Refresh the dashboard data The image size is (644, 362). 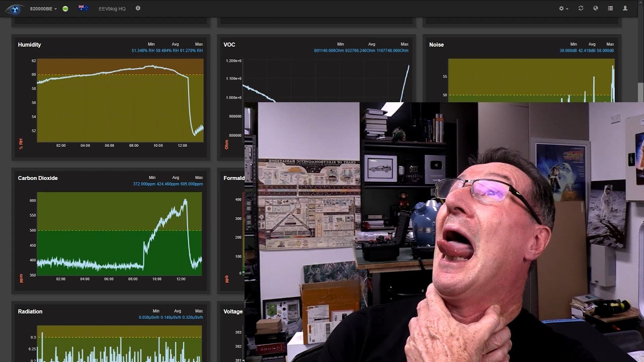[581, 9]
